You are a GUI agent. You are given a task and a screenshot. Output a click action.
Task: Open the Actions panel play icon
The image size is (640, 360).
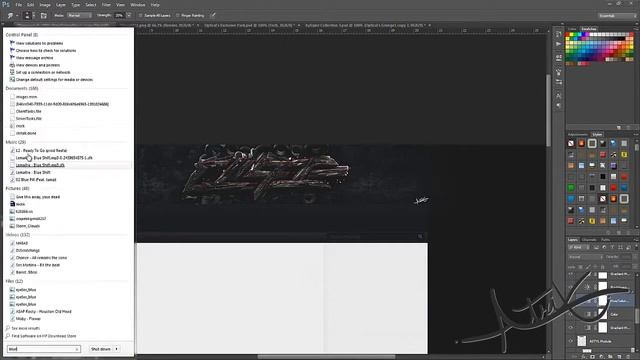click(x=558, y=44)
